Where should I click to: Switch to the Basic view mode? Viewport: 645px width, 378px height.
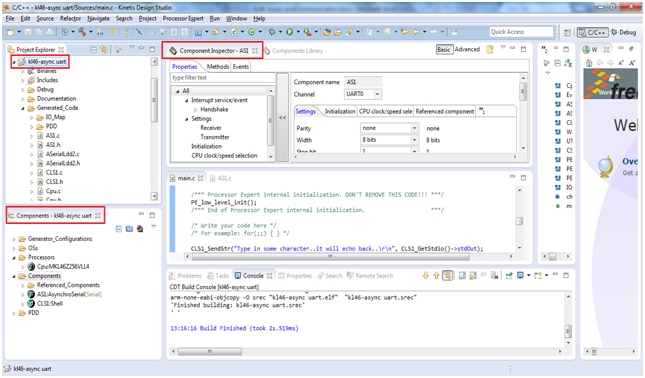(x=444, y=49)
